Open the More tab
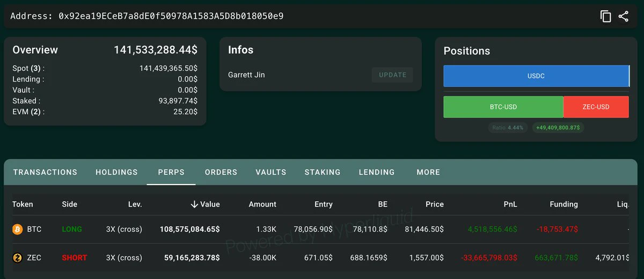The image size is (644, 279). [x=428, y=172]
